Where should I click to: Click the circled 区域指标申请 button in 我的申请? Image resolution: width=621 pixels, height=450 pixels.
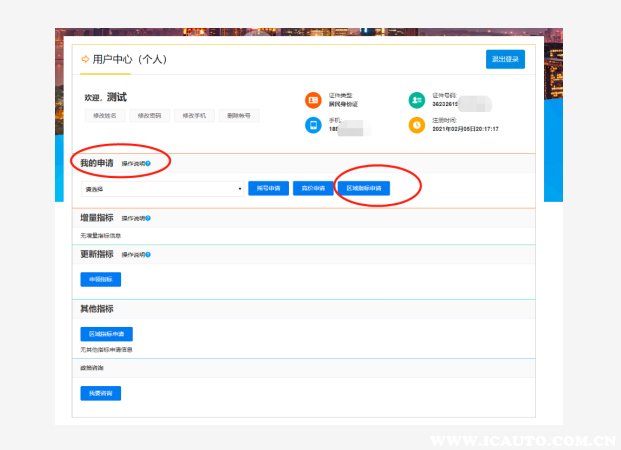point(363,188)
